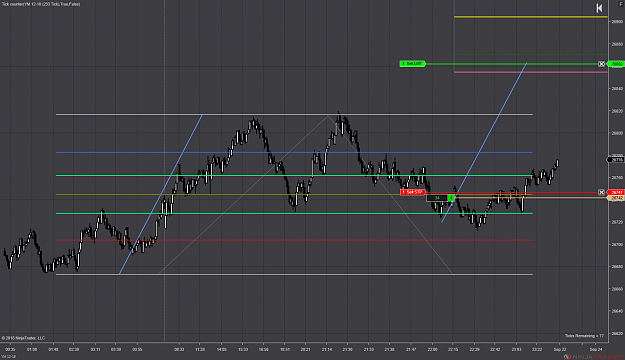
Task: Select the green Sell LMT order flag
Action: (413, 64)
